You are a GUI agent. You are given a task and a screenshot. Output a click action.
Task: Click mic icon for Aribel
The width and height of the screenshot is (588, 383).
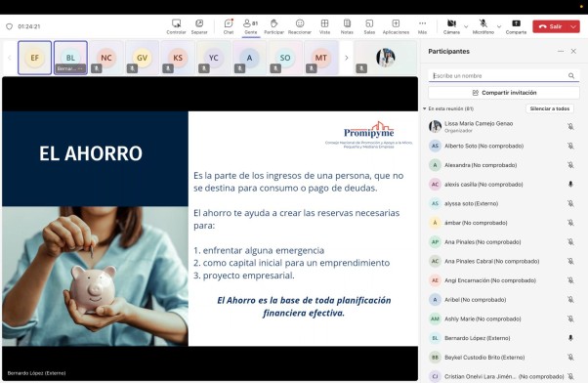pos(570,300)
